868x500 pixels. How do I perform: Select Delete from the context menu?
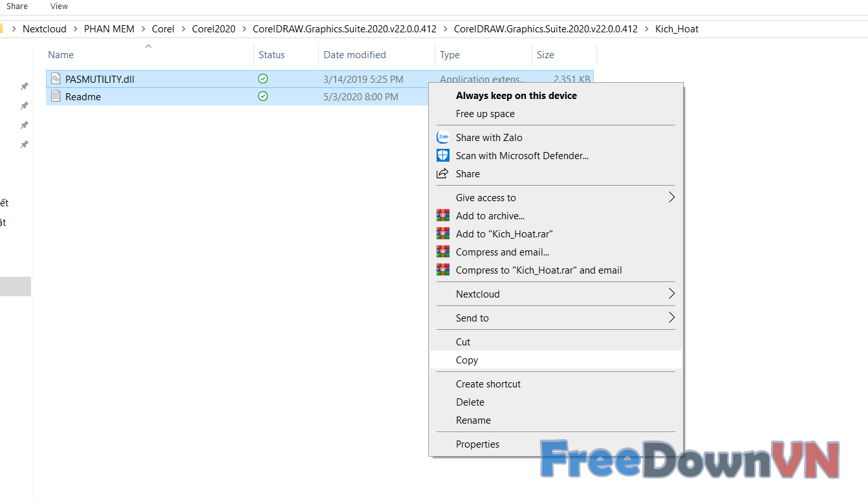470,402
